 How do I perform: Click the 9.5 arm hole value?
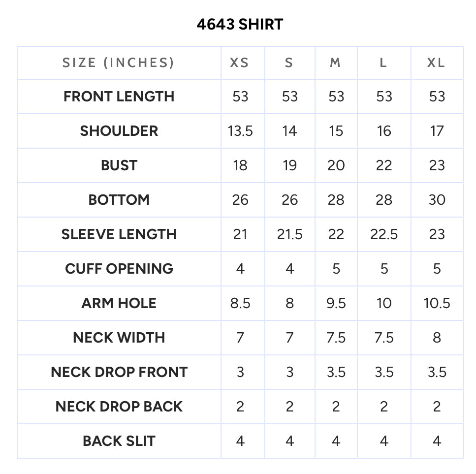click(336, 303)
